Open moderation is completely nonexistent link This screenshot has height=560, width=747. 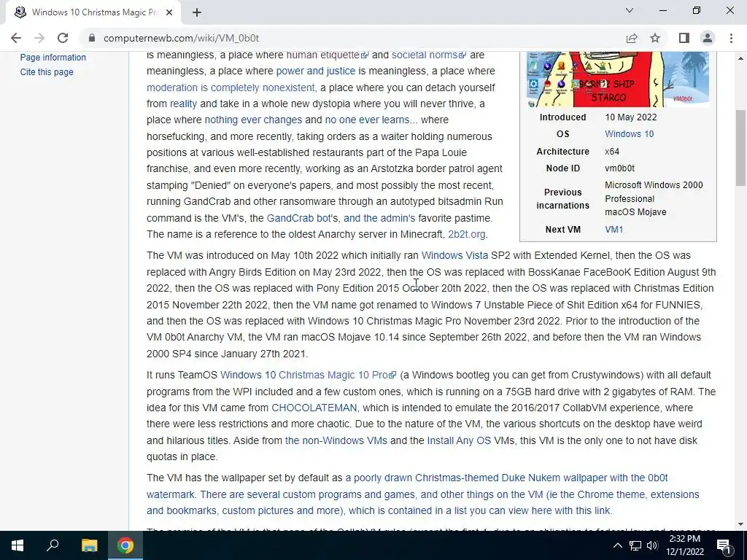231,87
